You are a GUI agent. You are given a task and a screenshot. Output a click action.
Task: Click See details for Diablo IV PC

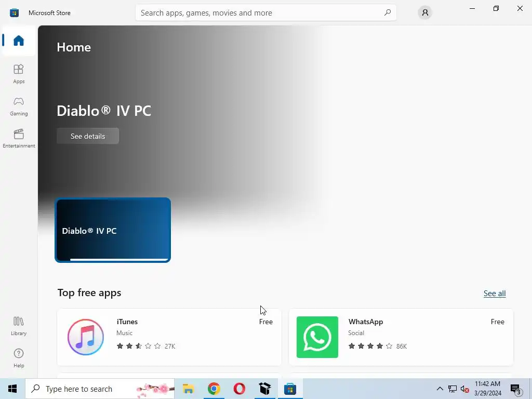pos(88,136)
